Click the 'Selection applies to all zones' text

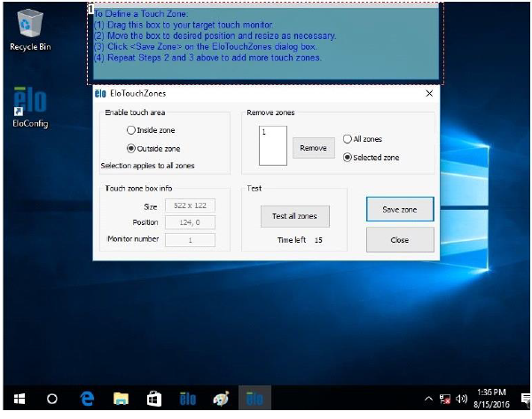[x=147, y=166]
